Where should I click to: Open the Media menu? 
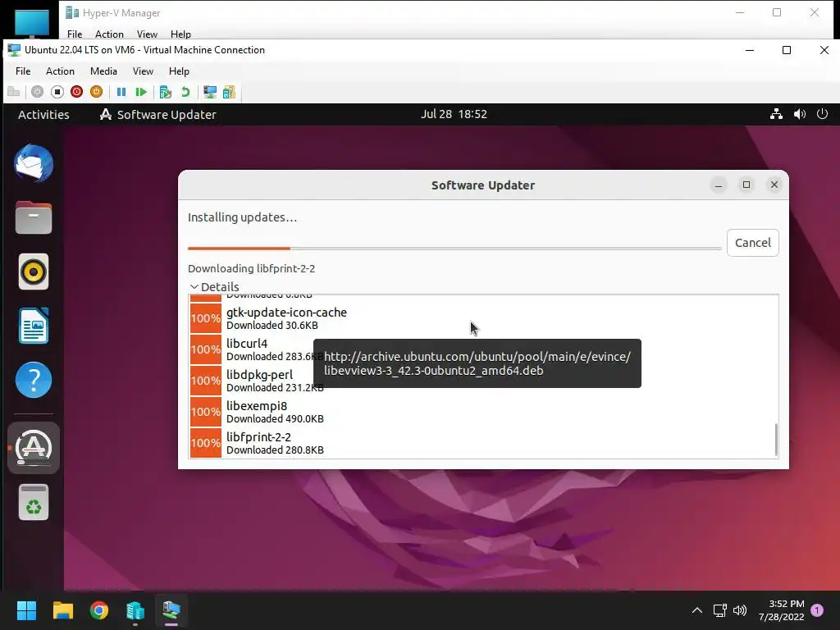click(103, 71)
